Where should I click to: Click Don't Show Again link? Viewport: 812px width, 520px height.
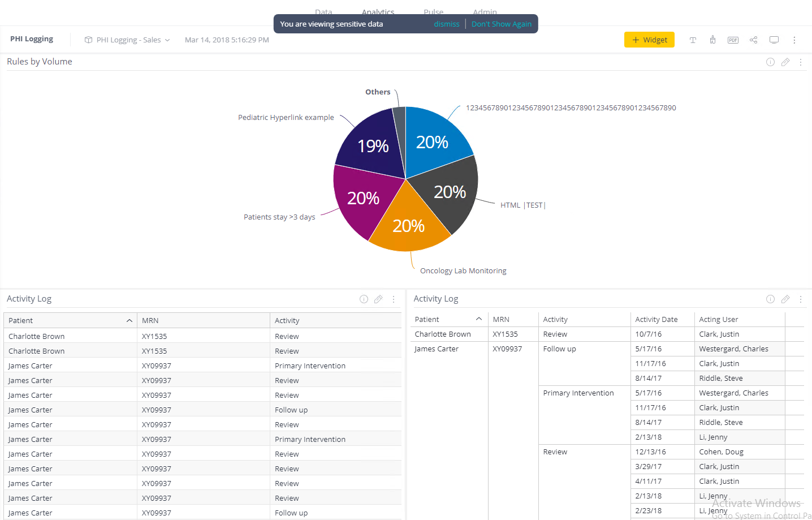point(501,24)
